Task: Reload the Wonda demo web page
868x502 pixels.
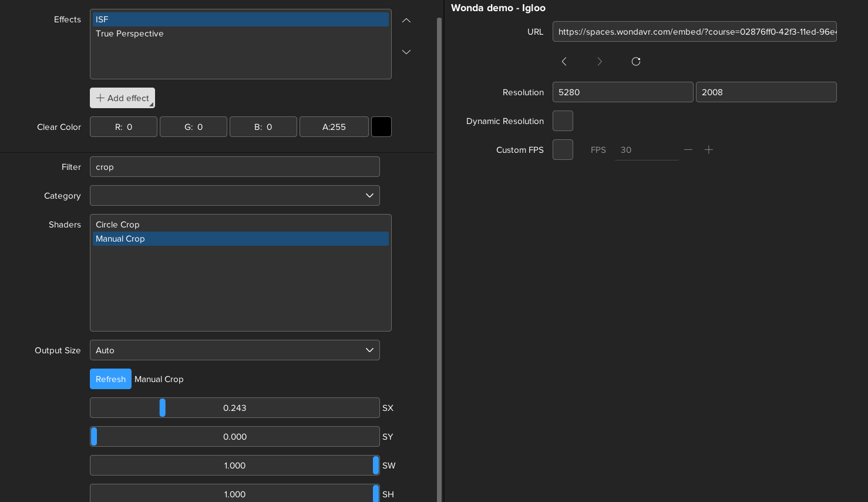Action: (635, 62)
